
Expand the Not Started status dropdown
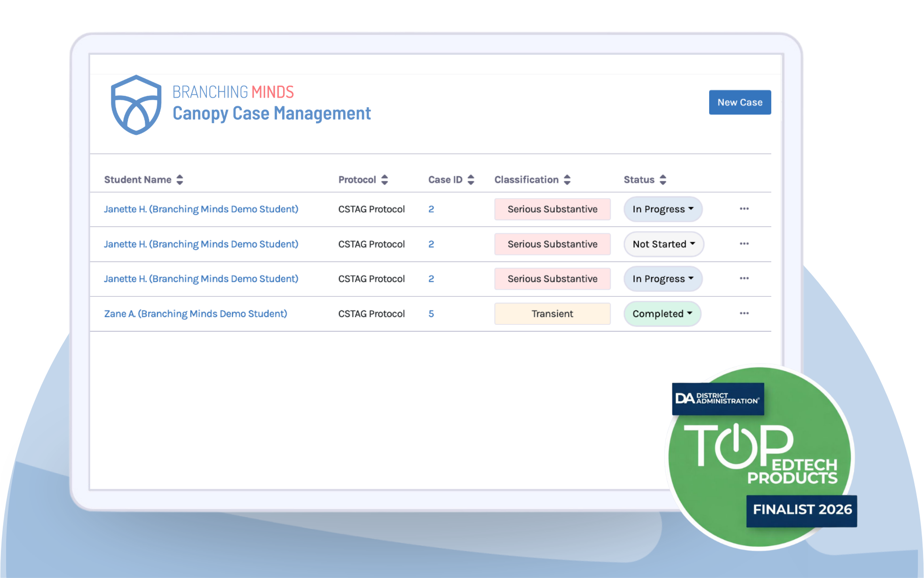[x=663, y=244]
